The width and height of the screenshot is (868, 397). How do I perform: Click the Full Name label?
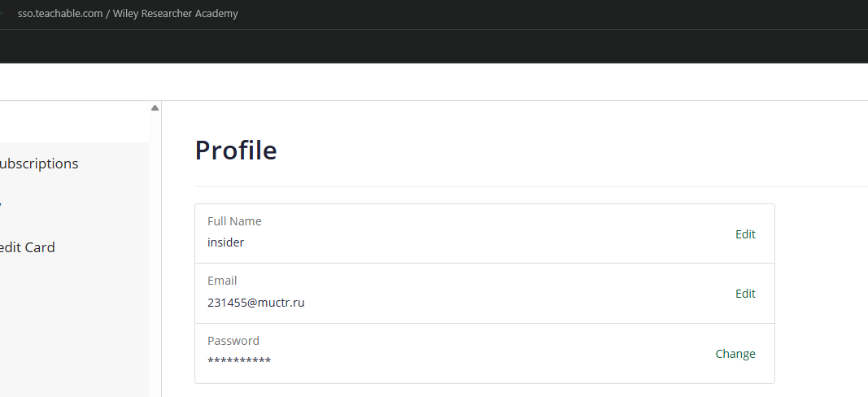234,221
